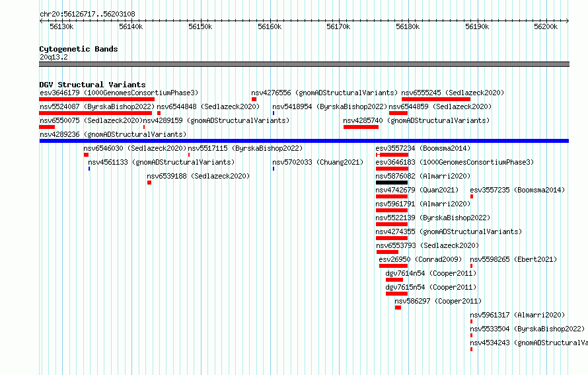Select nsv5418954 ByrskaBishop2022 label
The image size is (588, 375).
pyautogui.click(x=330, y=106)
